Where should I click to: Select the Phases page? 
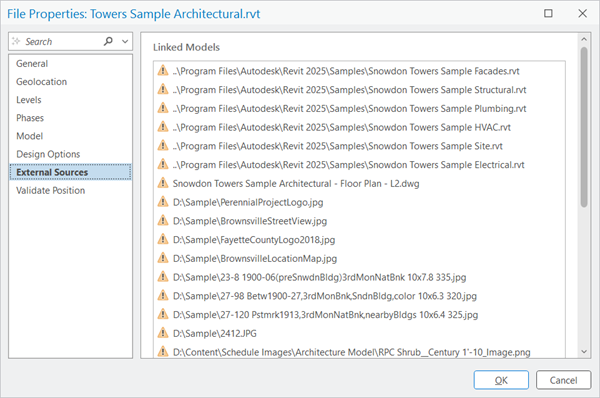point(30,118)
